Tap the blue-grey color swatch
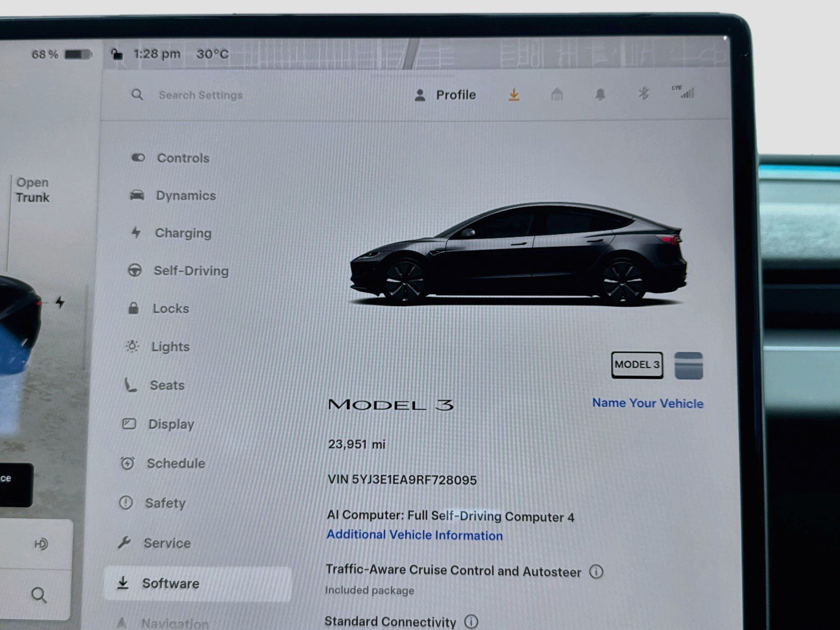 688,365
